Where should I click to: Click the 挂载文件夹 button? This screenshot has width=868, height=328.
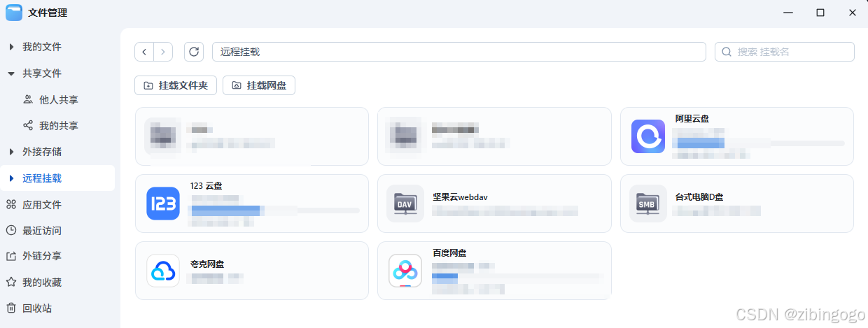[x=176, y=85]
